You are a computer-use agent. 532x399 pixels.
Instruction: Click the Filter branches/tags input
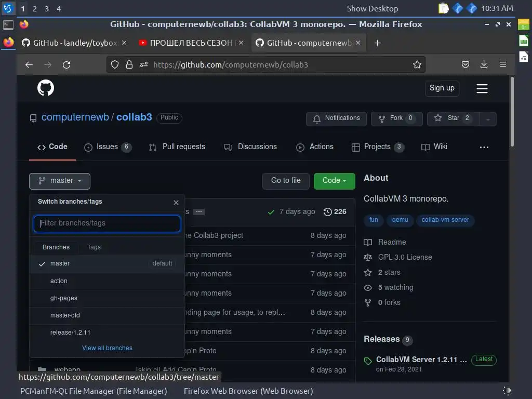(x=107, y=223)
